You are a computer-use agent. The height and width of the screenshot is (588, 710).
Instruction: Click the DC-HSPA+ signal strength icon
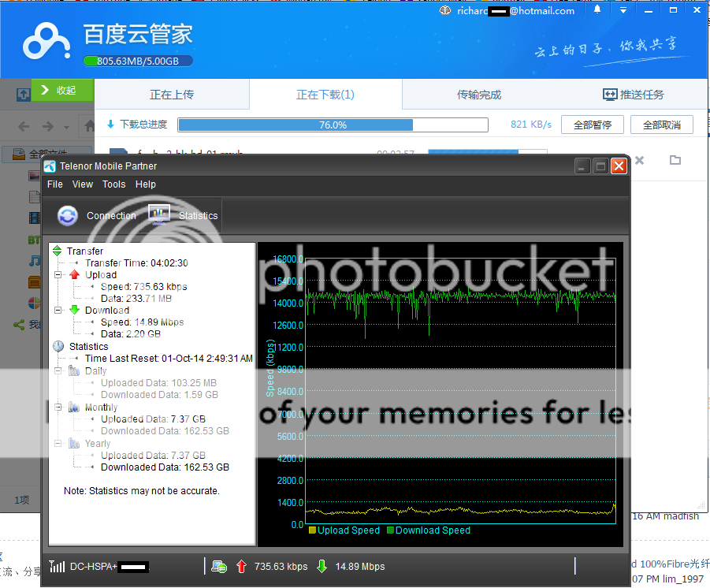[x=57, y=566]
